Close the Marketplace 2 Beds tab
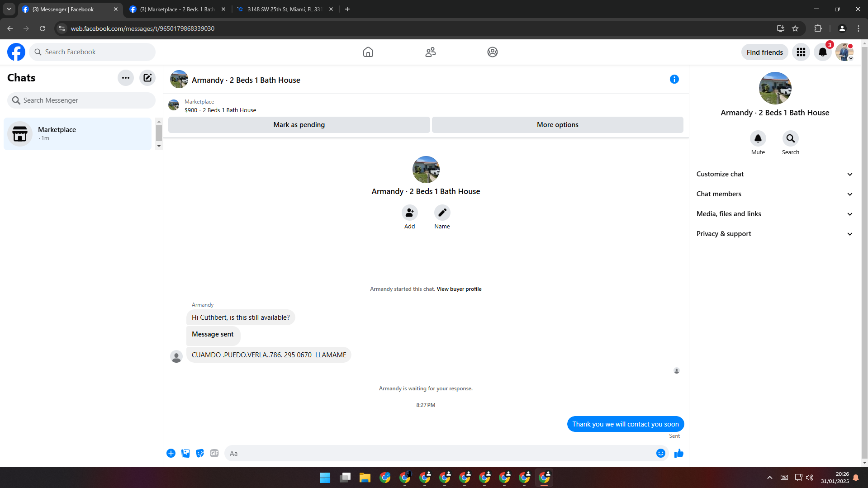The width and height of the screenshot is (868, 488). click(223, 9)
